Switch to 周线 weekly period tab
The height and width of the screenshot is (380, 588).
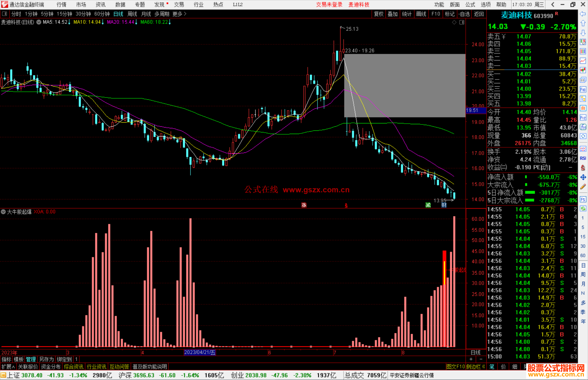[132, 14]
